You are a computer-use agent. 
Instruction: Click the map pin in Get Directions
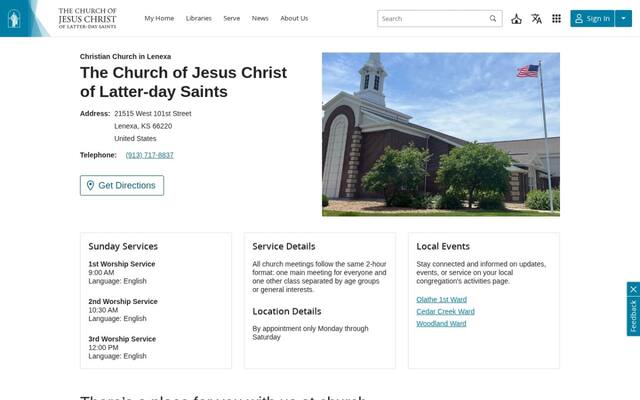(90, 185)
